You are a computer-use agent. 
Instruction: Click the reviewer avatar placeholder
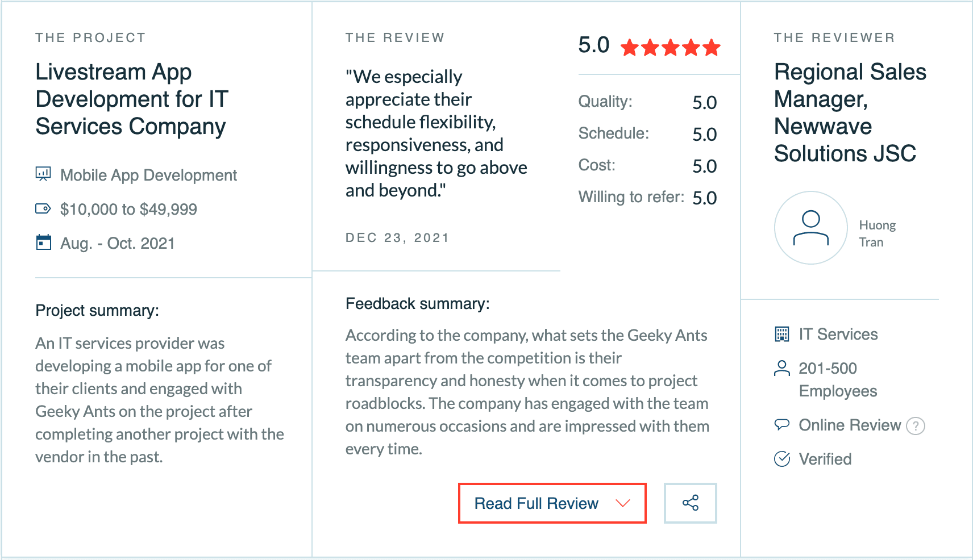pyautogui.click(x=810, y=228)
